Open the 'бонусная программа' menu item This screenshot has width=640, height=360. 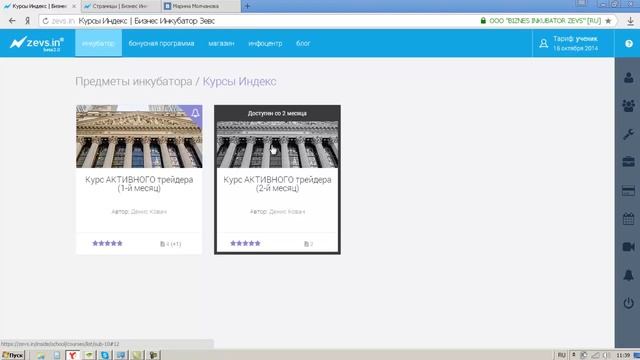pyautogui.click(x=161, y=43)
